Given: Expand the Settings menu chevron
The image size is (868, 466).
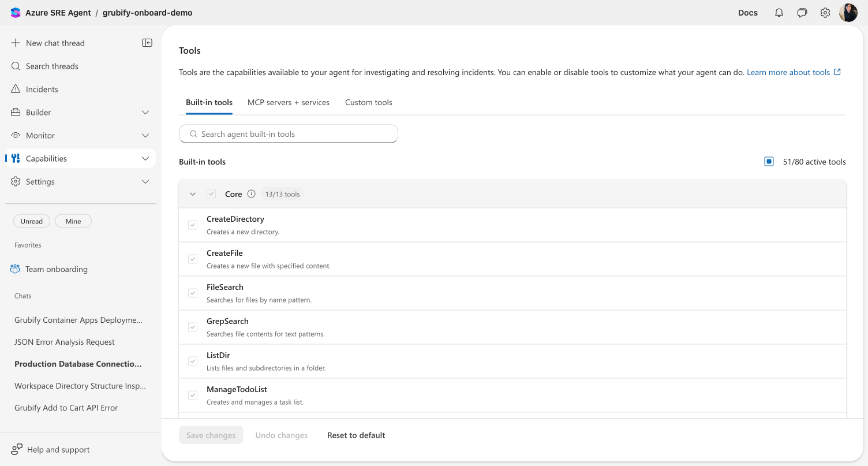Looking at the screenshot, I should click(145, 181).
